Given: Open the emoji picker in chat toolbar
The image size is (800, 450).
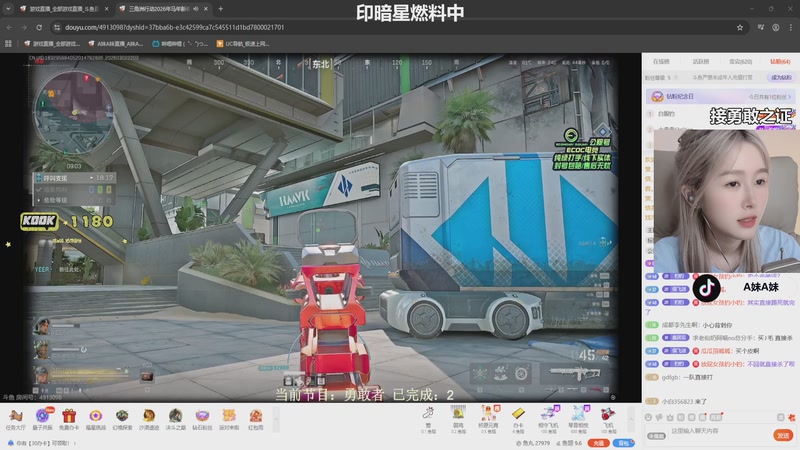Looking at the screenshot, I should (x=648, y=417).
